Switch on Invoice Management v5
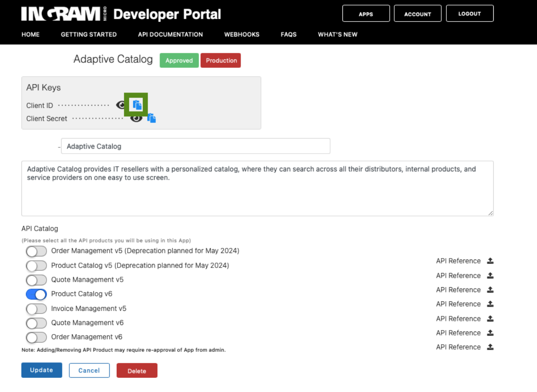This screenshot has width=537, height=392. click(x=36, y=309)
